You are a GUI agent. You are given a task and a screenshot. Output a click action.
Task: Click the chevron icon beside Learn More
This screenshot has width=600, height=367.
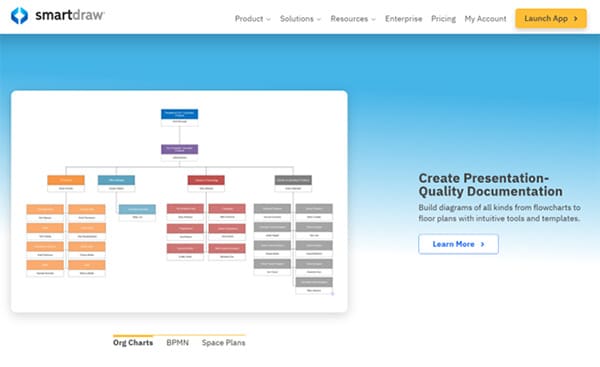click(482, 244)
